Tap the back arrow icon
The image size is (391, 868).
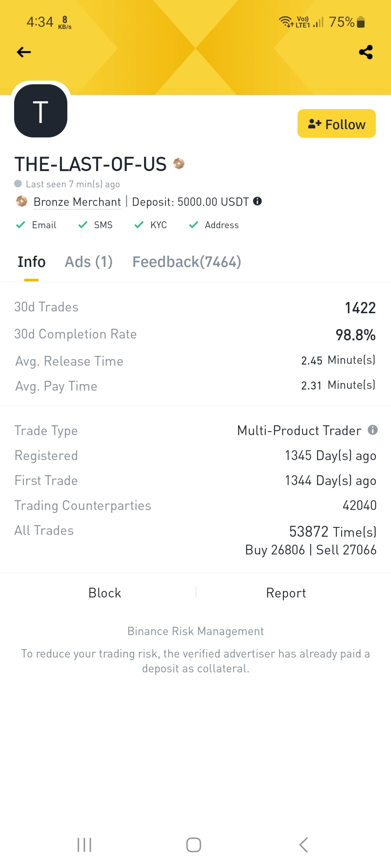click(24, 52)
